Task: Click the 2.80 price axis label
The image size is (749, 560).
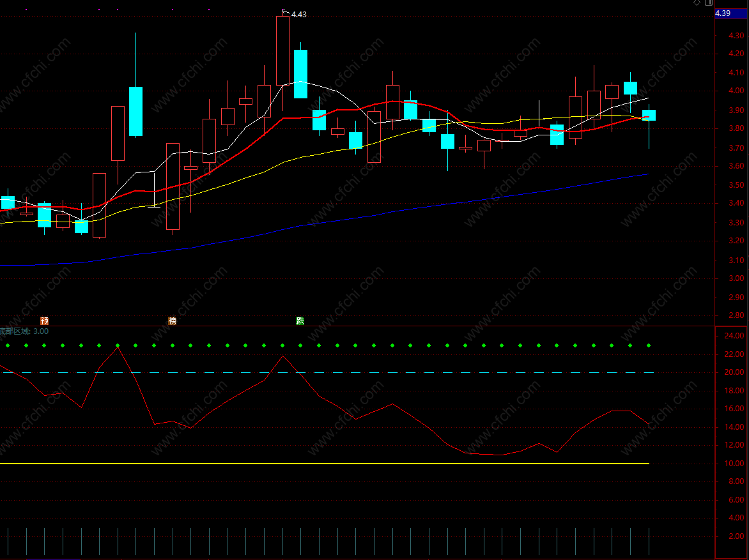Action: [736, 315]
